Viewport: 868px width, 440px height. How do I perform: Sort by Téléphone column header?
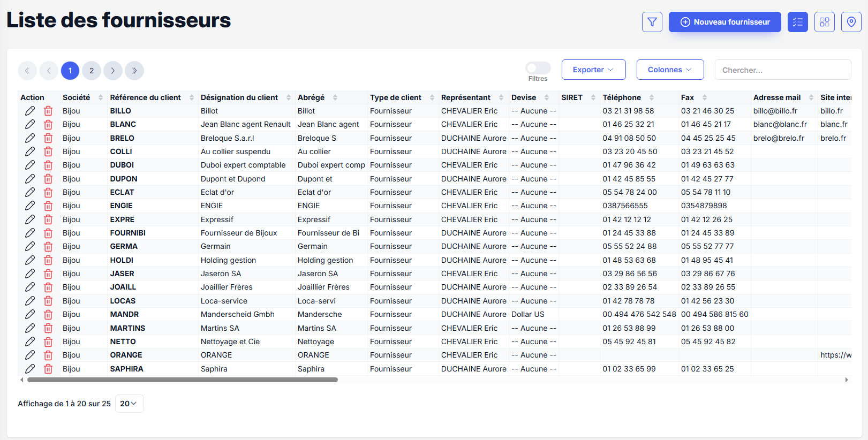pyautogui.click(x=622, y=97)
